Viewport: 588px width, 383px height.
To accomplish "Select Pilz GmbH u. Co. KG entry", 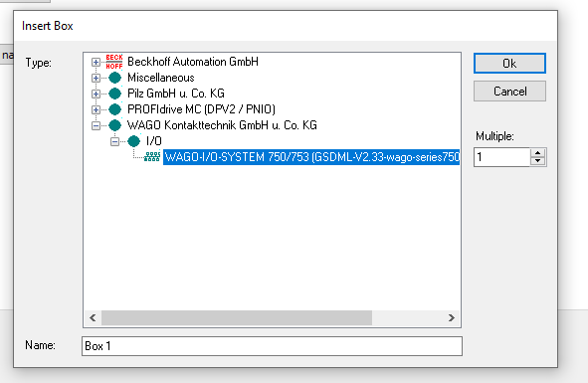I will tap(176, 94).
